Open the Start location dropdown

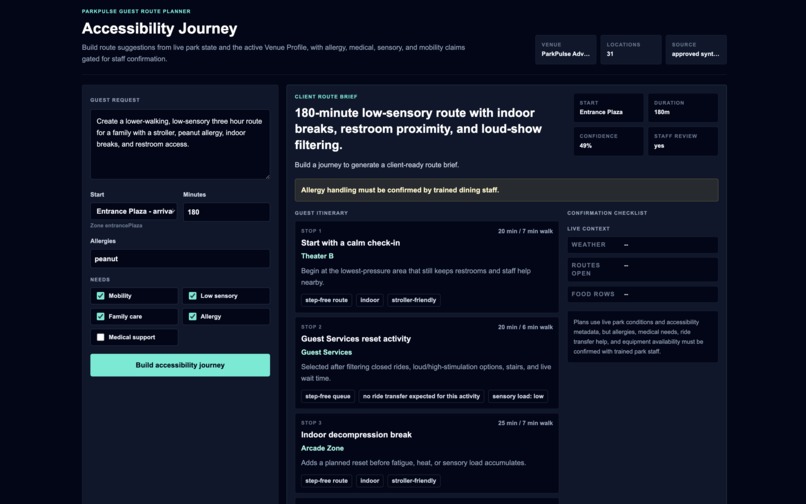[134, 211]
